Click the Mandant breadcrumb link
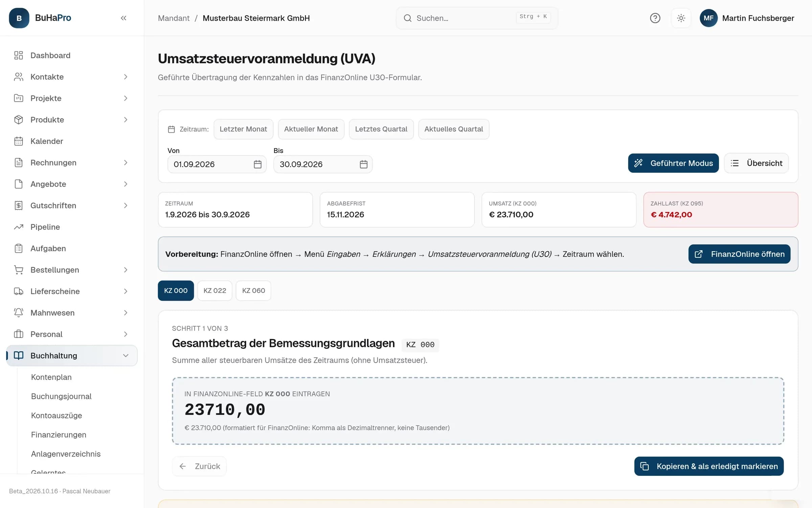Viewport: 812px width, 508px height. point(174,18)
